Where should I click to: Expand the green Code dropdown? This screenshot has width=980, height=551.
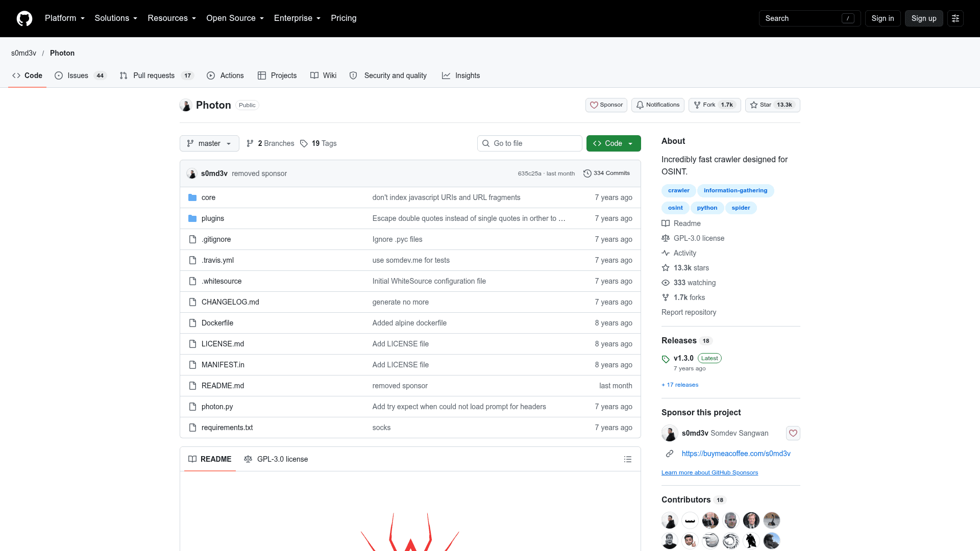[x=614, y=143]
